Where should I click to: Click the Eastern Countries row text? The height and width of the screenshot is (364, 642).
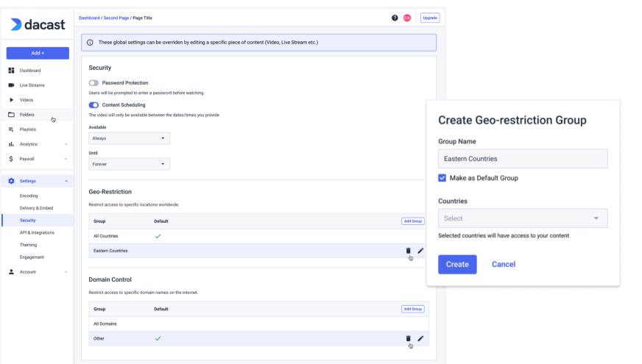coord(110,251)
